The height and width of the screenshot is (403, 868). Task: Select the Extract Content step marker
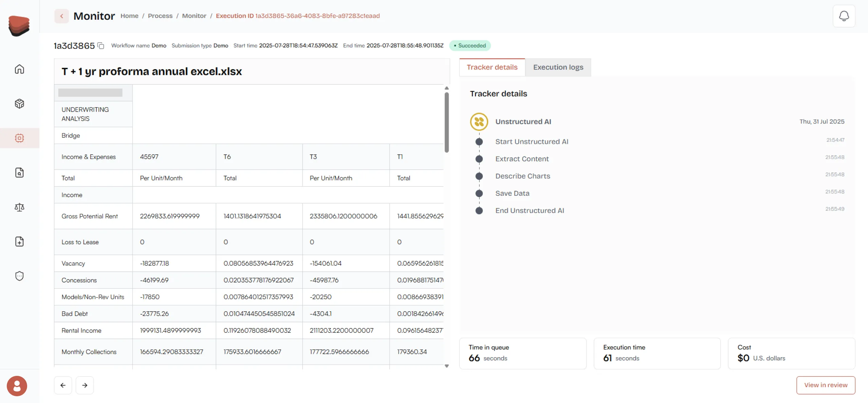479,159
